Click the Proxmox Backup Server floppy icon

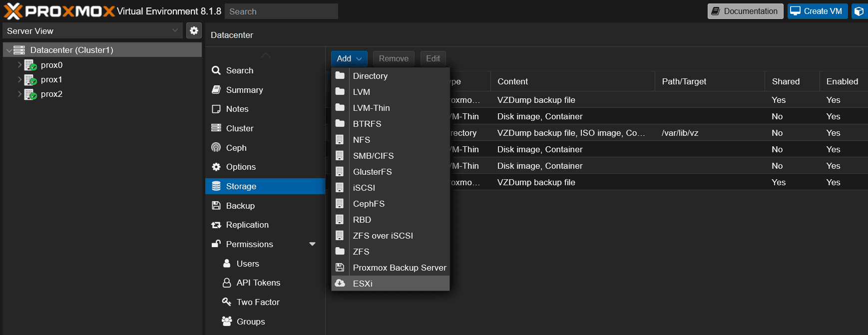[340, 267]
